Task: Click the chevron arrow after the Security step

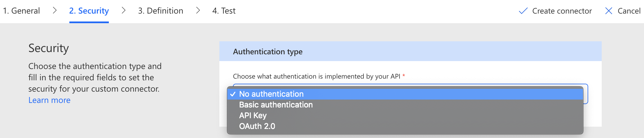Action: coord(123,10)
